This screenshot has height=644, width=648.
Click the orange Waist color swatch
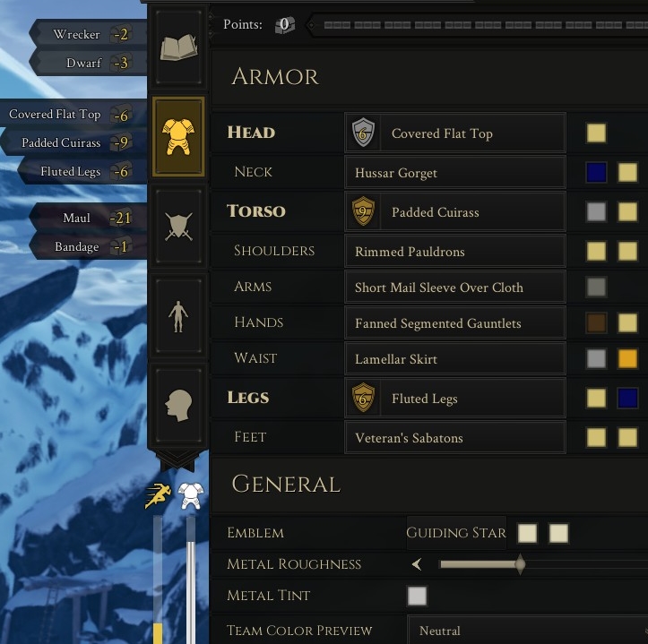(627, 358)
